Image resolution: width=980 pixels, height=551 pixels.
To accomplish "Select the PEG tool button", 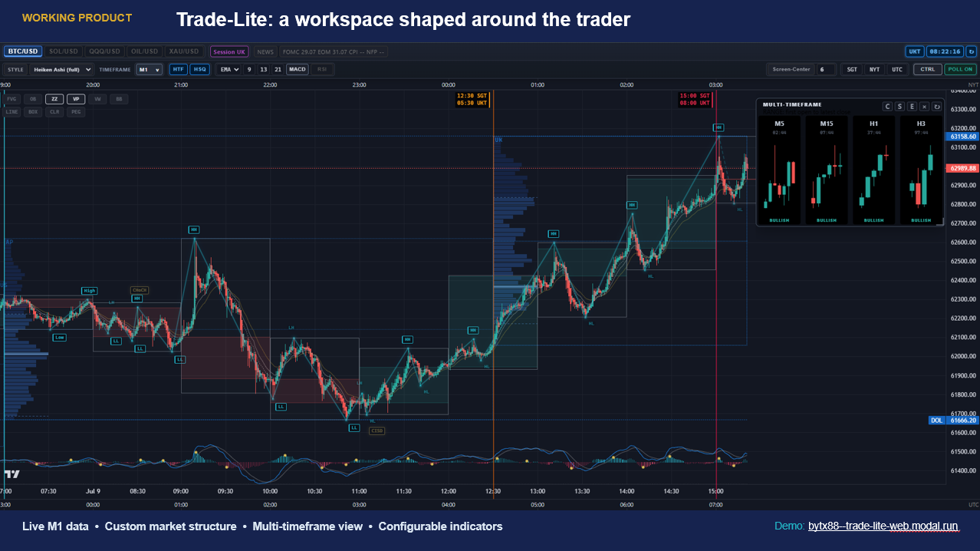I will 76,111.
